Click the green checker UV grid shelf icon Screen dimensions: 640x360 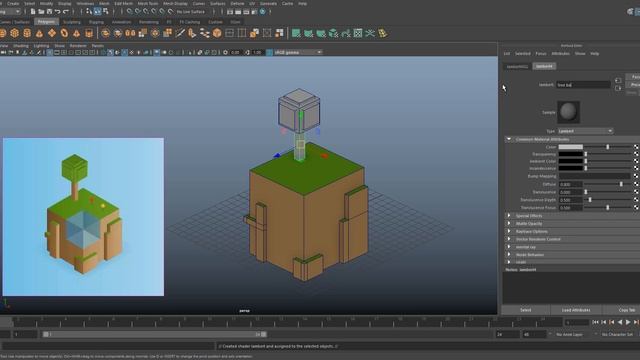[x=358, y=33]
